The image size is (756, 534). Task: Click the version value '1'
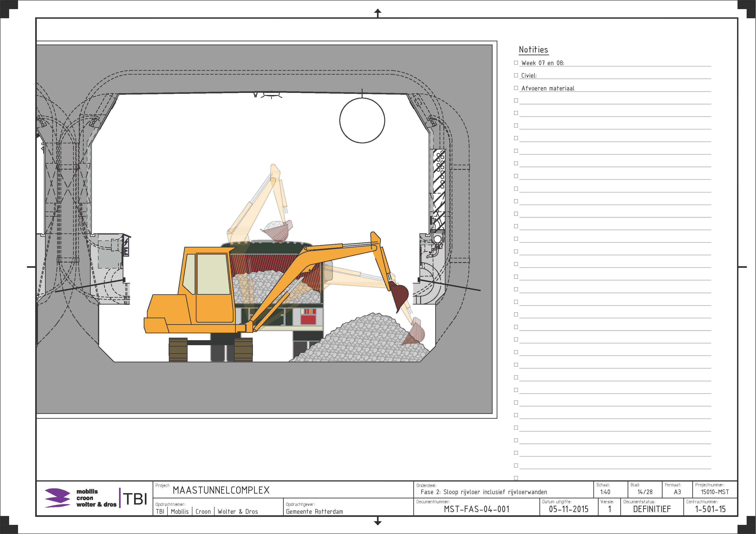(610, 509)
